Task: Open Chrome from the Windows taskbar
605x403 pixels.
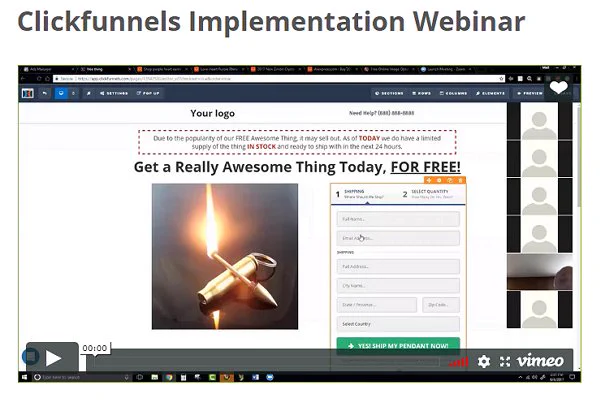Action: 169,377
